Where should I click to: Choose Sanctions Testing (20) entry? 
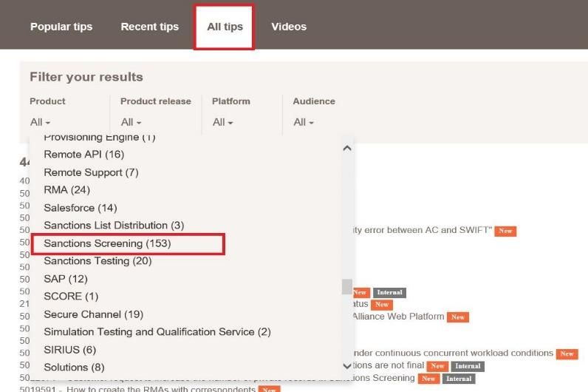(98, 260)
